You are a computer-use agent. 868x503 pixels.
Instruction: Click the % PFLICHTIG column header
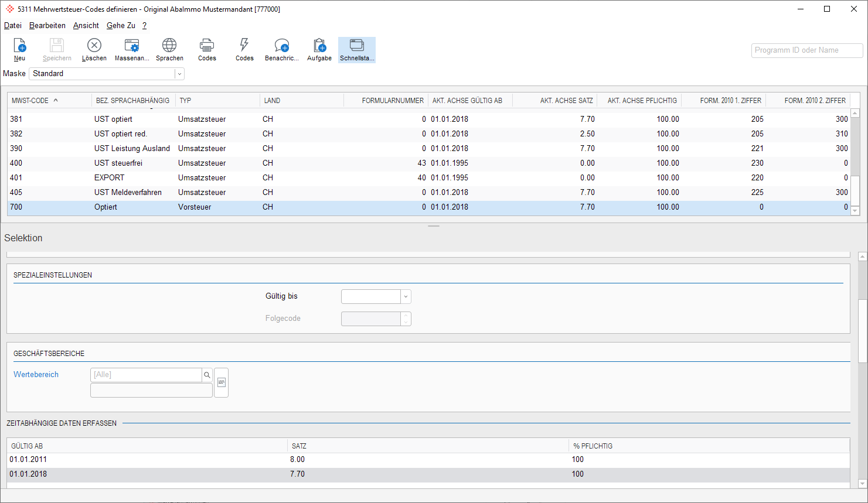point(709,446)
